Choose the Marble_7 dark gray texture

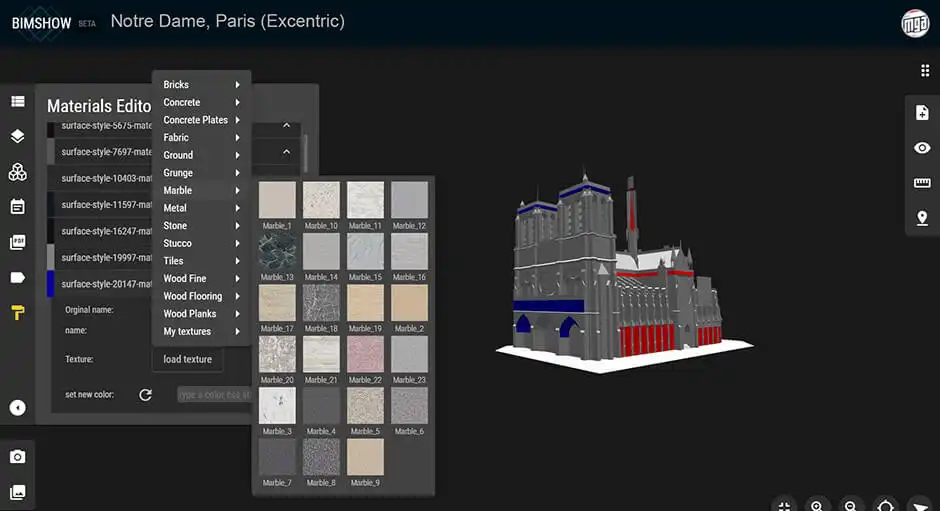[277, 457]
